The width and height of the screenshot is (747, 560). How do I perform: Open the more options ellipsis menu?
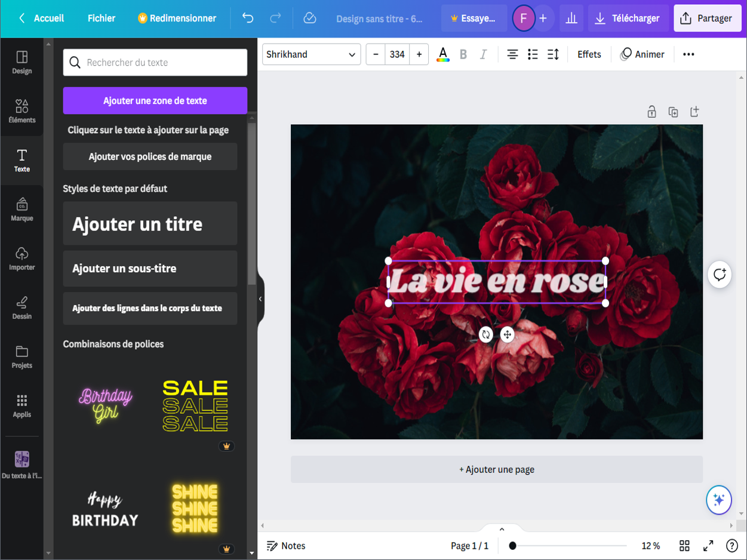(688, 54)
